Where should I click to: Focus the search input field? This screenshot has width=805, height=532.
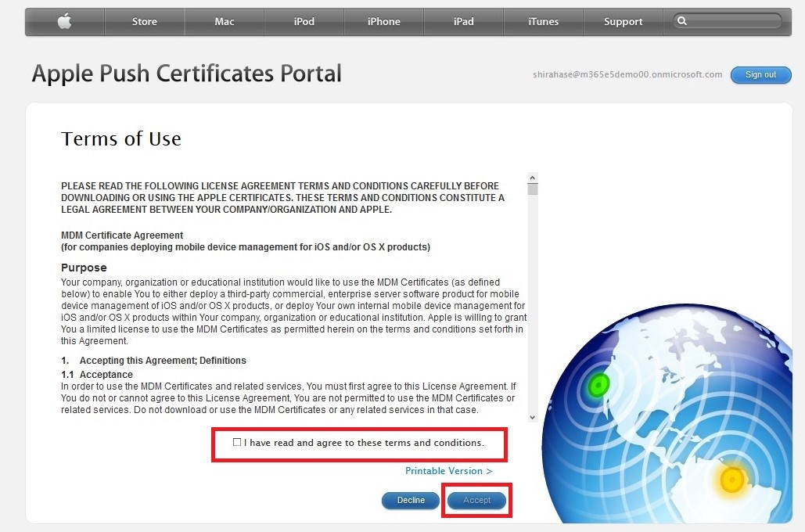click(x=728, y=21)
